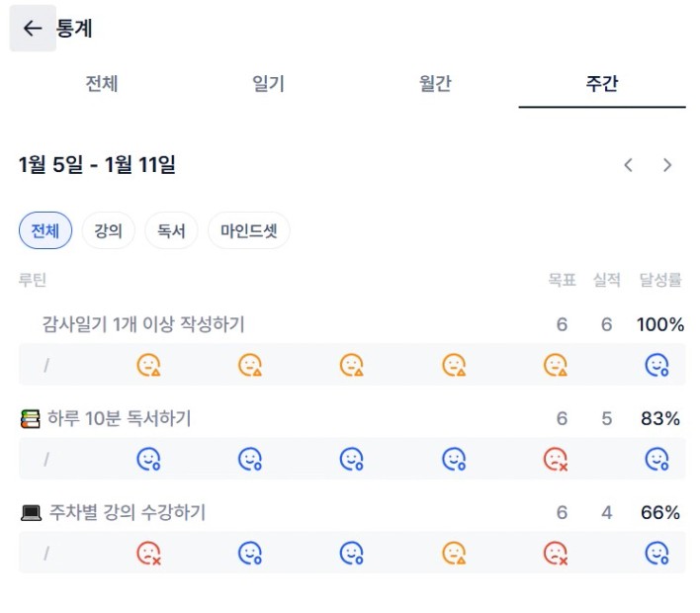Screen dimensions: 700x613
Task: Click the first orange face in 감사일기 row
Action: (148, 365)
